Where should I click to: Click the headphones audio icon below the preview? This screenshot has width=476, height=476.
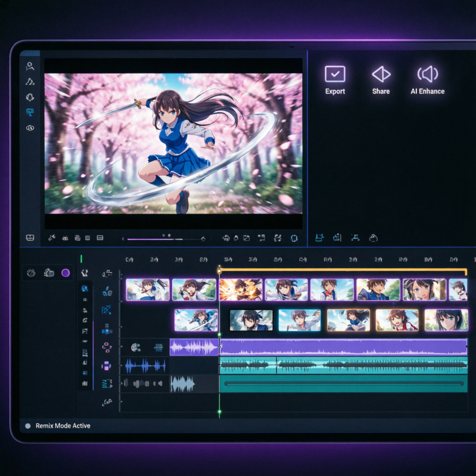pyautogui.click(x=226, y=238)
